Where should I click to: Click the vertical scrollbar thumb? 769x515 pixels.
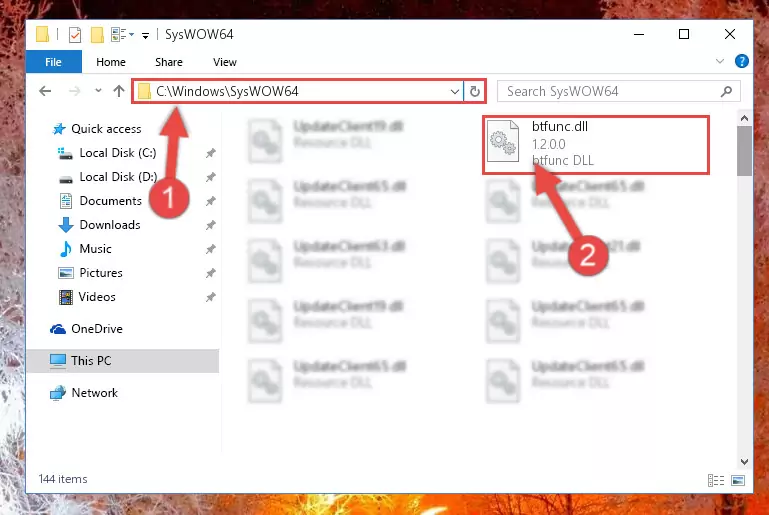pos(744,151)
